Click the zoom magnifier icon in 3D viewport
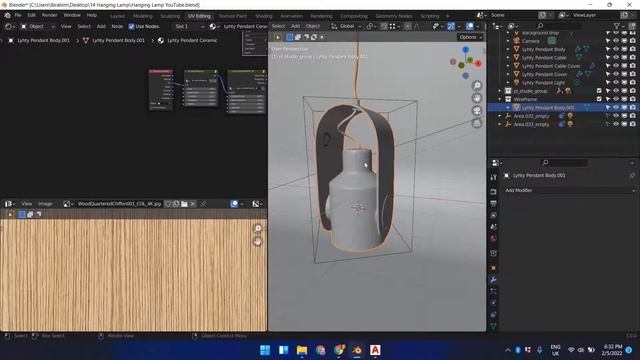The image size is (640, 360). (477, 85)
